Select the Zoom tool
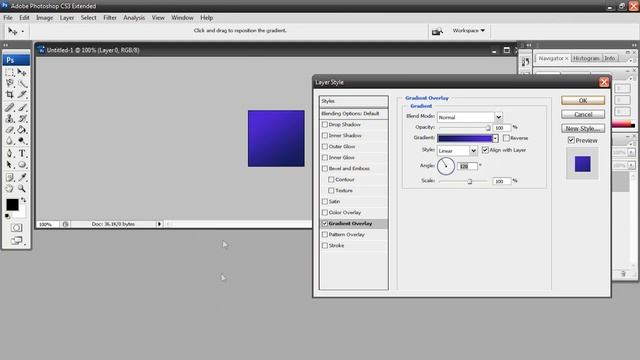The width and height of the screenshot is (640, 360). click(x=22, y=189)
